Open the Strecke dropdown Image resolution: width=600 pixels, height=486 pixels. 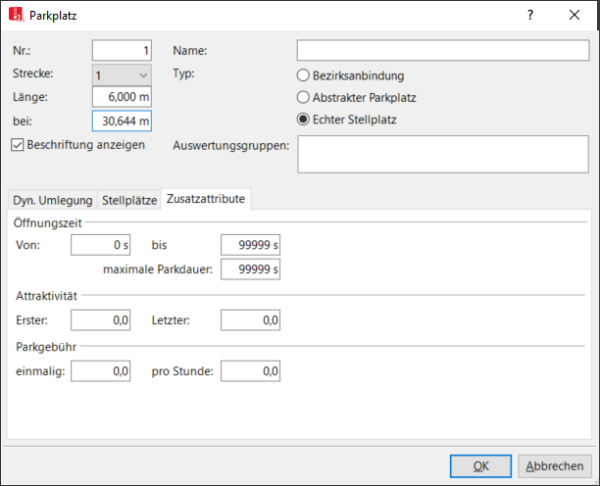pos(121,75)
